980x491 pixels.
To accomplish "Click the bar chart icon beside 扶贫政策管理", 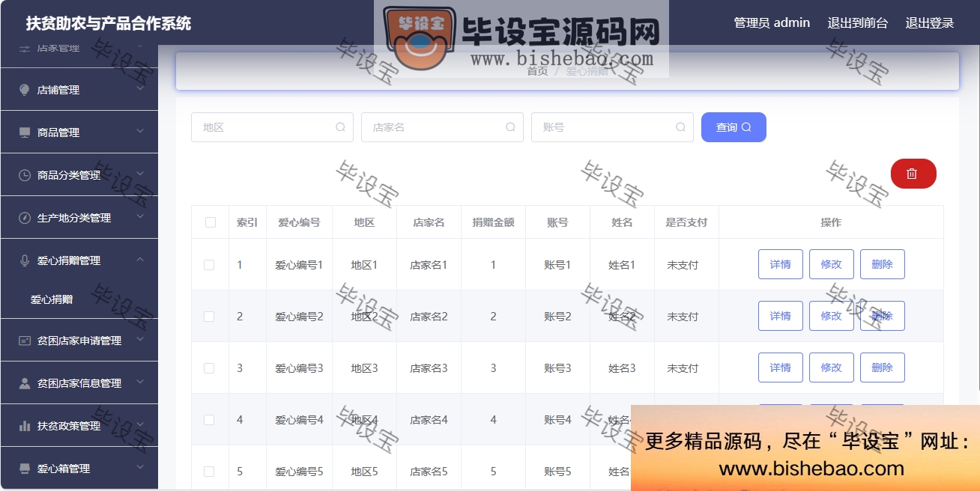I will 25,426.
